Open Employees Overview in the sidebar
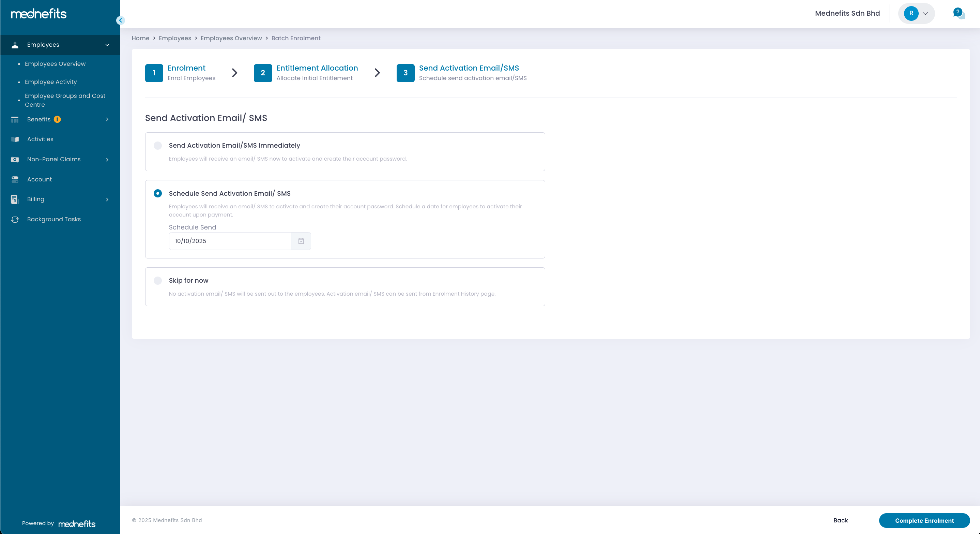Image resolution: width=980 pixels, height=534 pixels. point(55,64)
